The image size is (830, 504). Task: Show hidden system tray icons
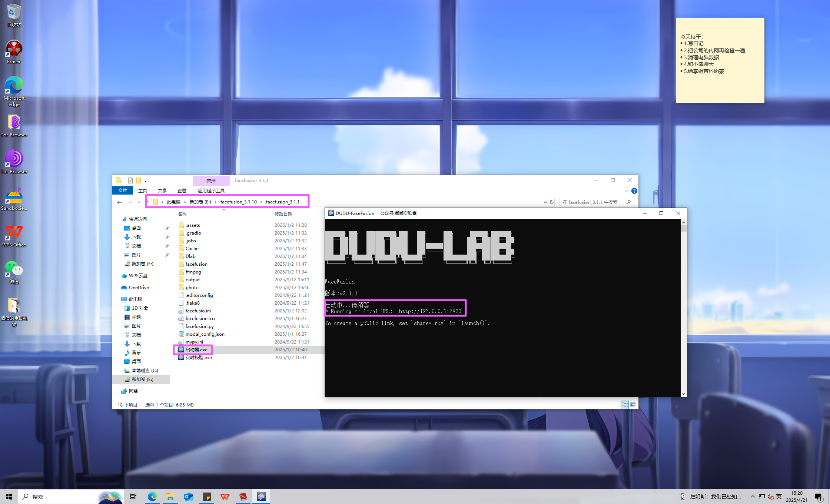[753, 497]
